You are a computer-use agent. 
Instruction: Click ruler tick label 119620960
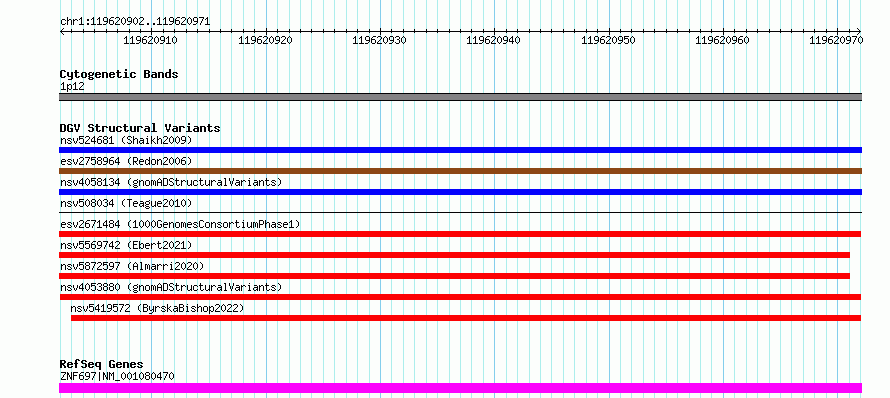(722, 40)
